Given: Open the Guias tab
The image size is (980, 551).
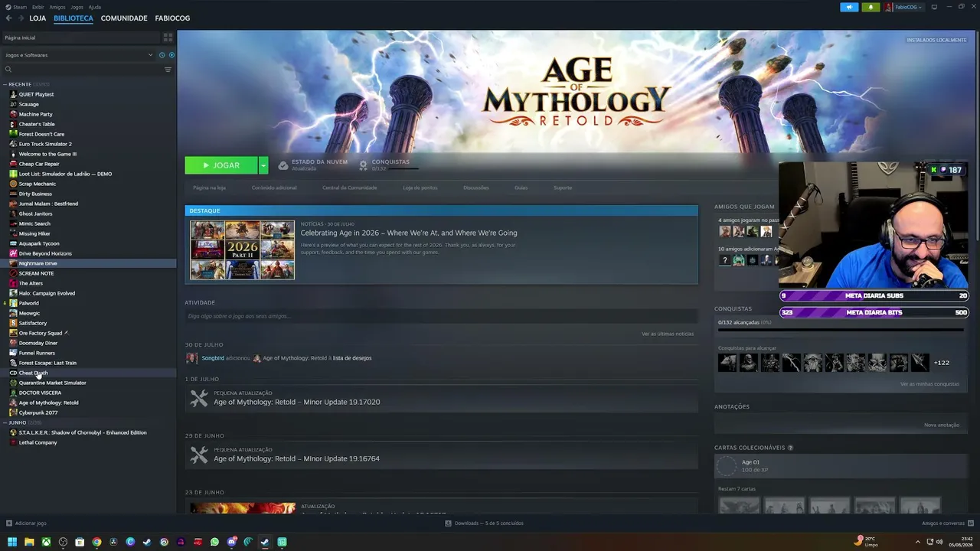Looking at the screenshot, I should point(521,187).
